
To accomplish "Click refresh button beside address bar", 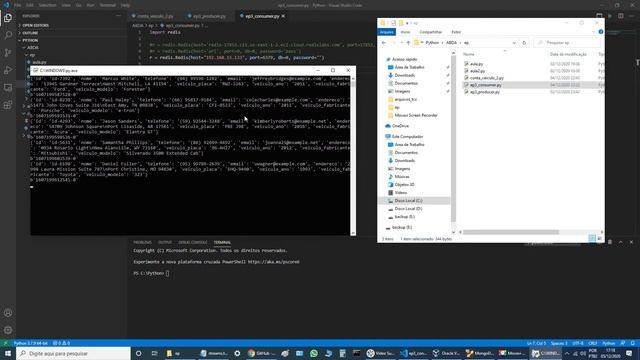I will [524, 42].
